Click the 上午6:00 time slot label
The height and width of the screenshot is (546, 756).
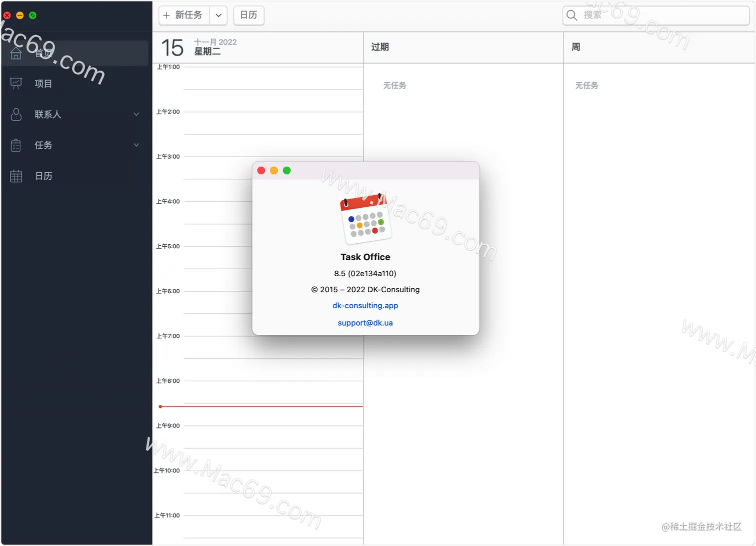(x=168, y=291)
